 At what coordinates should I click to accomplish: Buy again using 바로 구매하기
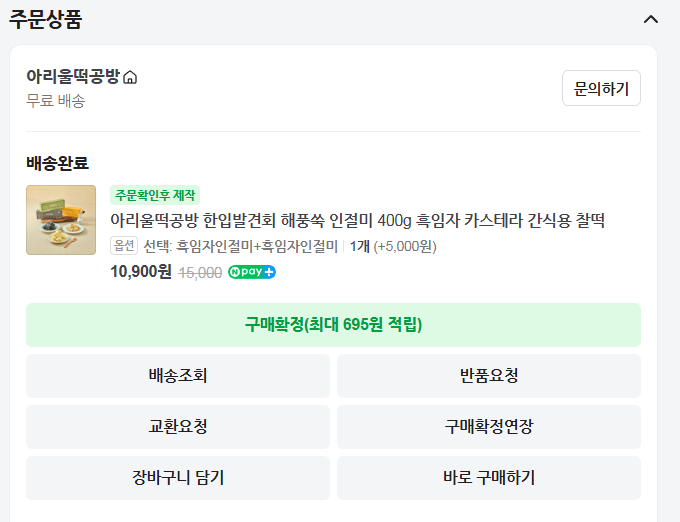coord(488,478)
